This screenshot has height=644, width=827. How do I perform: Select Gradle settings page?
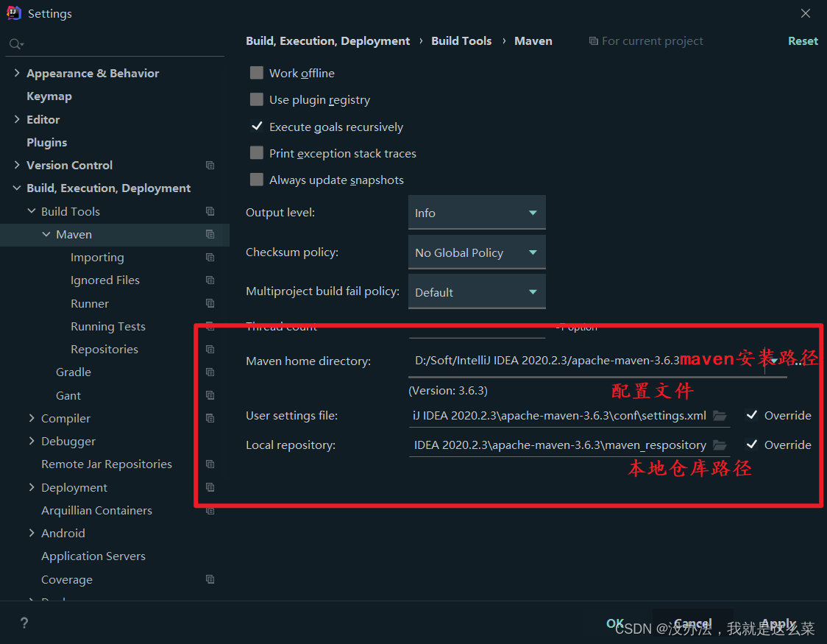[74, 372]
